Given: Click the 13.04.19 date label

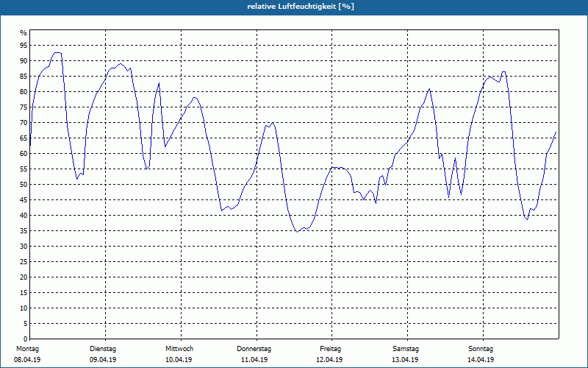Looking at the screenshot, I should (405, 360).
